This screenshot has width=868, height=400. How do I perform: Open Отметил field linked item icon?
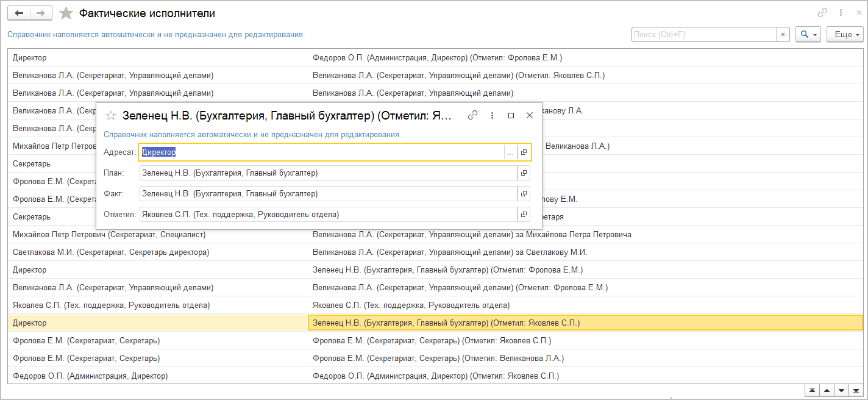[x=524, y=215]
